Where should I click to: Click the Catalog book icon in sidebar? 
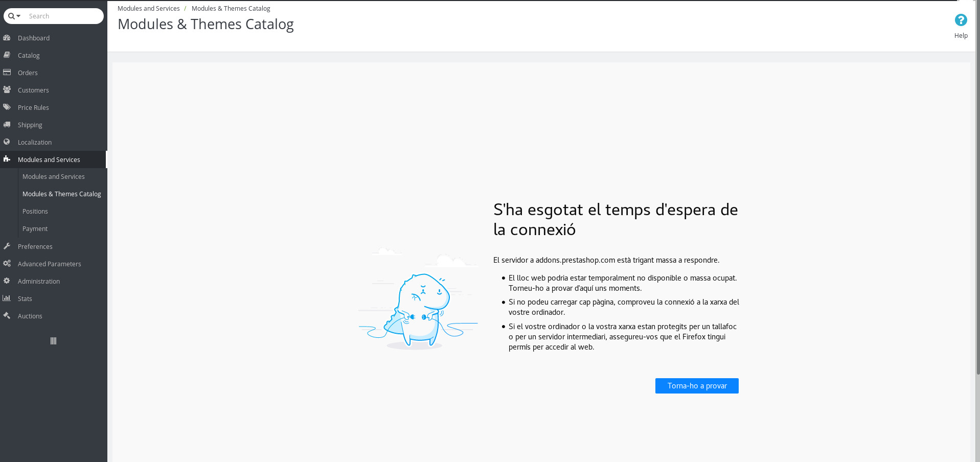[7, 55]
